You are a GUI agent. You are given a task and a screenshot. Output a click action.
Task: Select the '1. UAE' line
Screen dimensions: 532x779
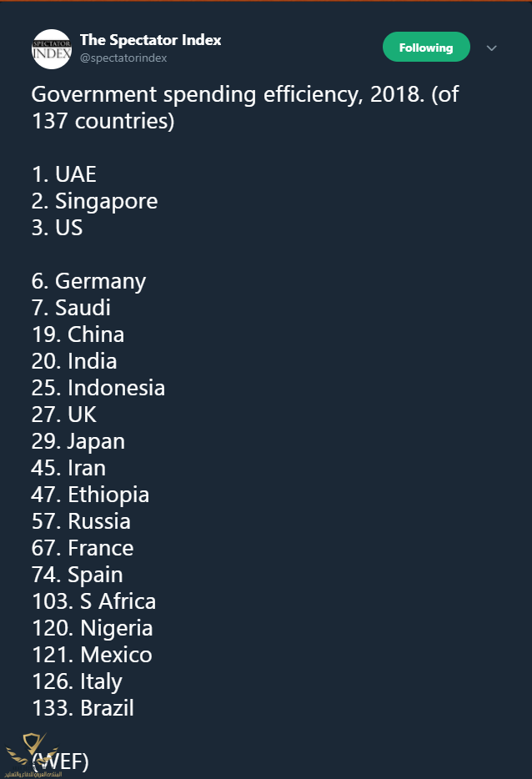point(64,174)
